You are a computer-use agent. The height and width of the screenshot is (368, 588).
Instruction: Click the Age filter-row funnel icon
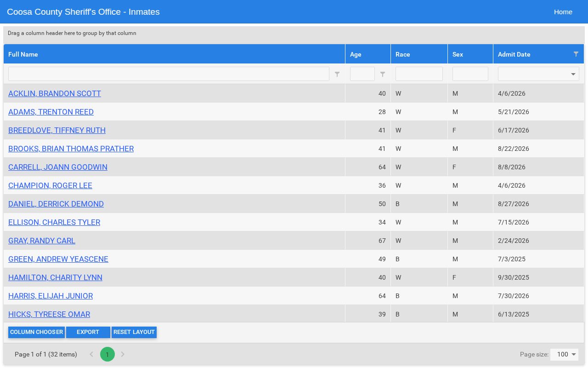(383, 74)
